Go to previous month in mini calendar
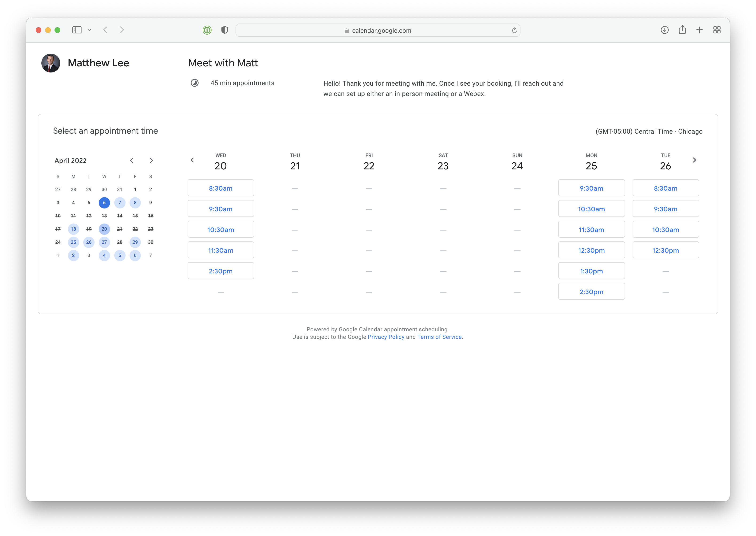The image size is (756, 536). pyautogui.click(x=132, y=160)
